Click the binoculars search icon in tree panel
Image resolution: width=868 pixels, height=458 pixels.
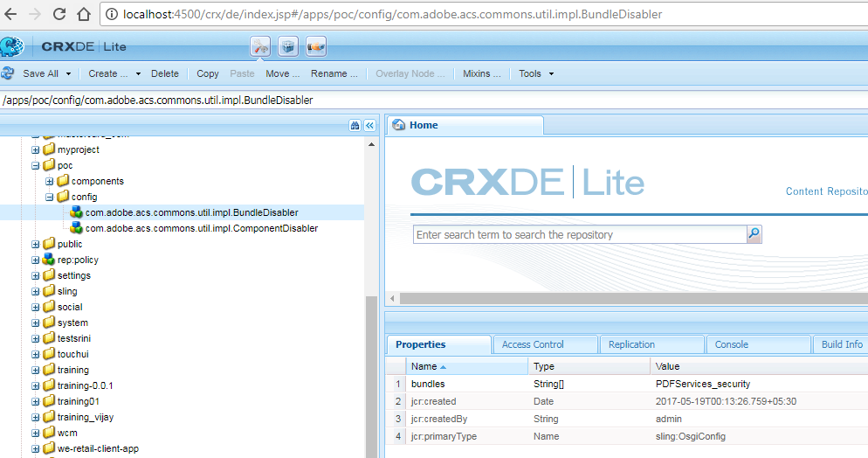pos(355,125)
